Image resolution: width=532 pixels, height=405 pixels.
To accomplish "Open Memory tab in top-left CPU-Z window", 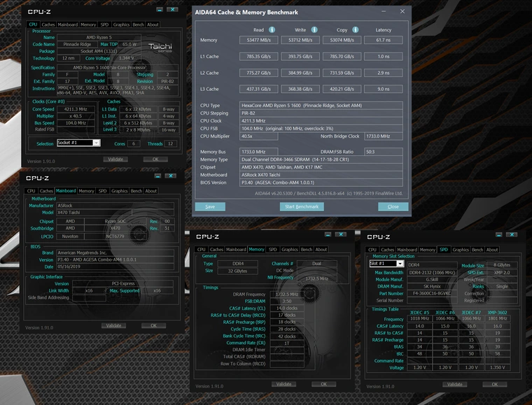I will pyautogui.click(x=88, y=24).
